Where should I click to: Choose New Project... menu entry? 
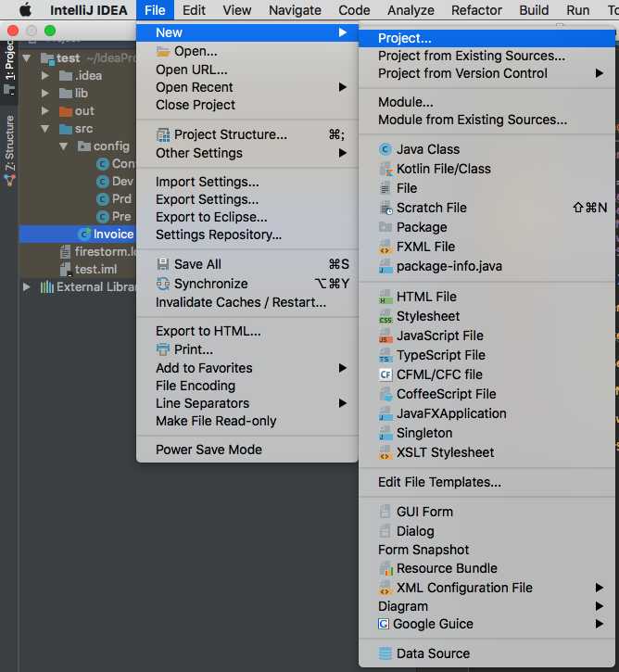(x=486, y=38)
